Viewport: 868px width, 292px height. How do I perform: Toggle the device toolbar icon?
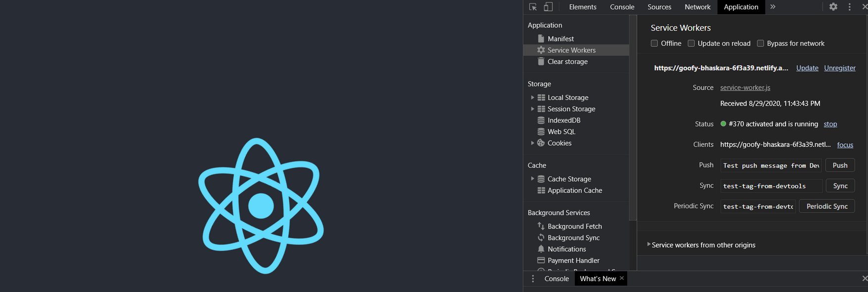(x=548, y=7)
